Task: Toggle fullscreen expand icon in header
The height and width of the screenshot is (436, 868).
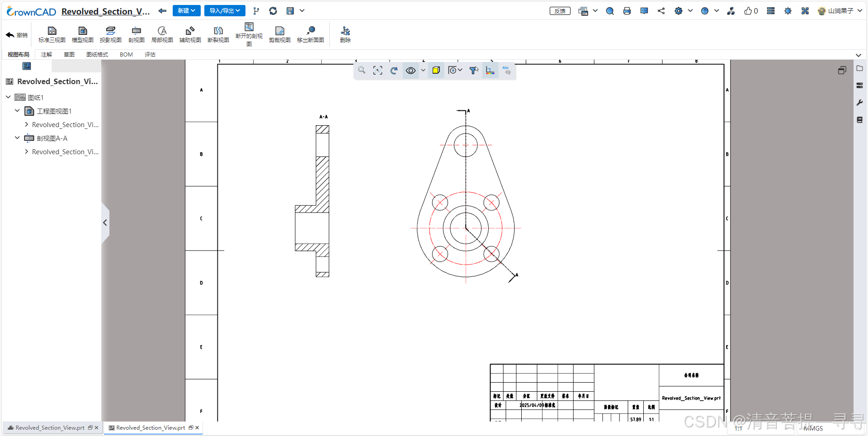Action: tap(805, 11)
